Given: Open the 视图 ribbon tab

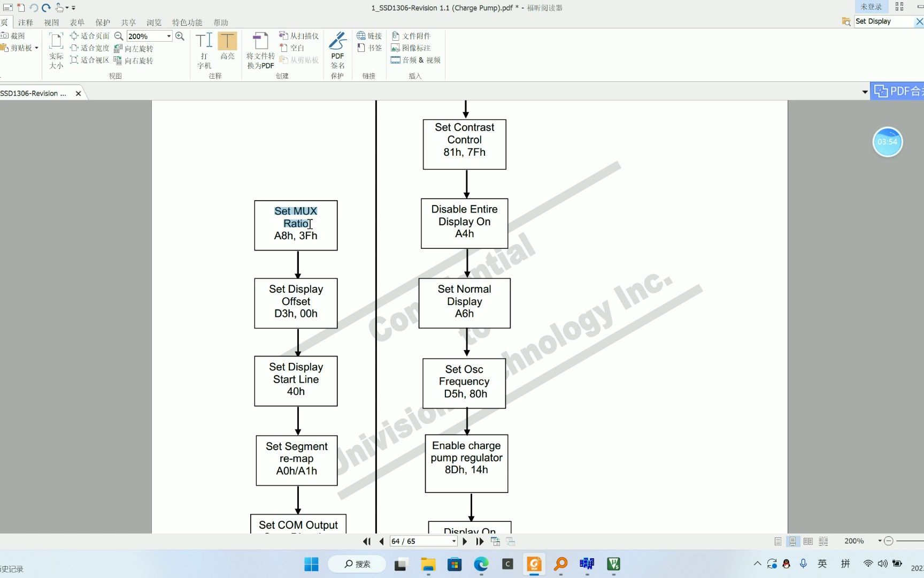Looking at the screenshot, I should [x=51, y=22].
